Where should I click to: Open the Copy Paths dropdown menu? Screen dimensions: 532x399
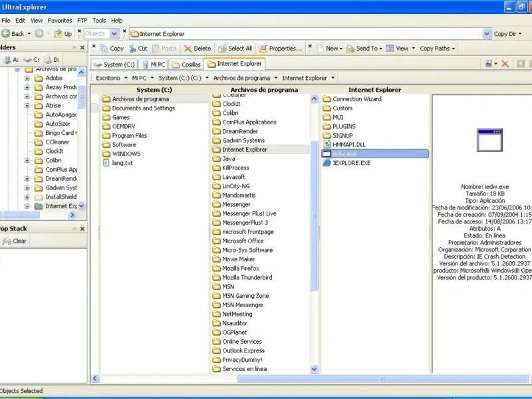(438, 49)
